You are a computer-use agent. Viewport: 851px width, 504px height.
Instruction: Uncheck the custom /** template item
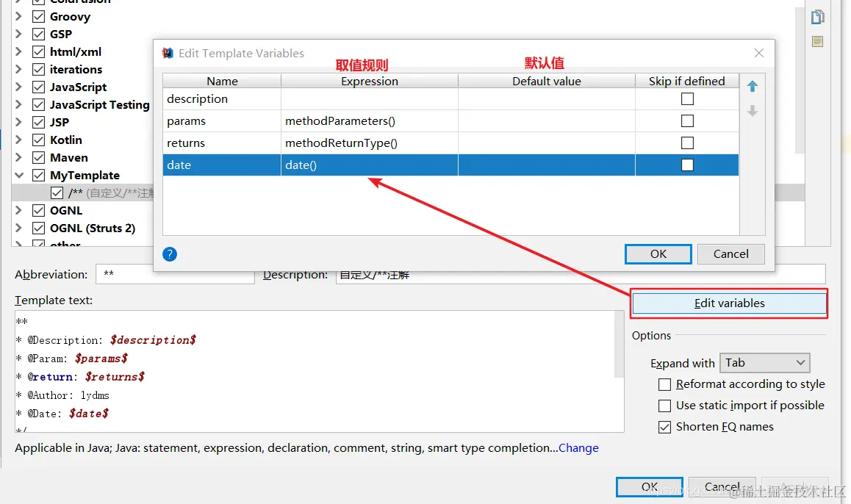(x=57, y=192)
